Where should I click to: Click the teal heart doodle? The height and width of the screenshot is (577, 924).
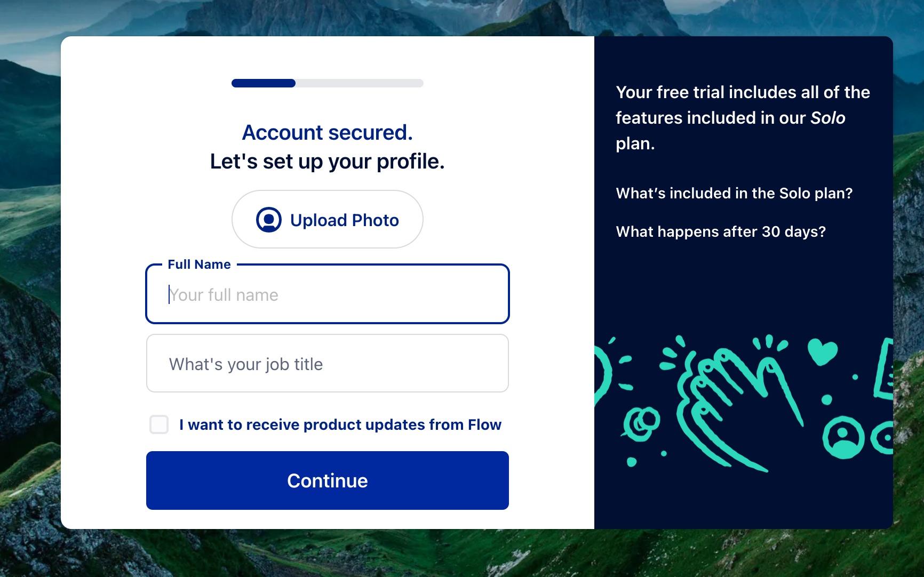tap(822, 352)
